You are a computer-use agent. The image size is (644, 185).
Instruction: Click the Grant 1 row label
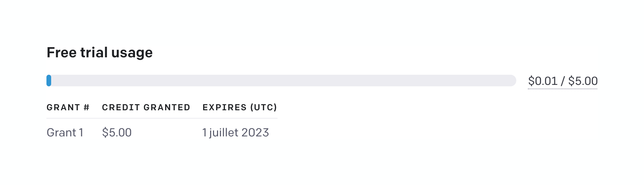point(65,132)
